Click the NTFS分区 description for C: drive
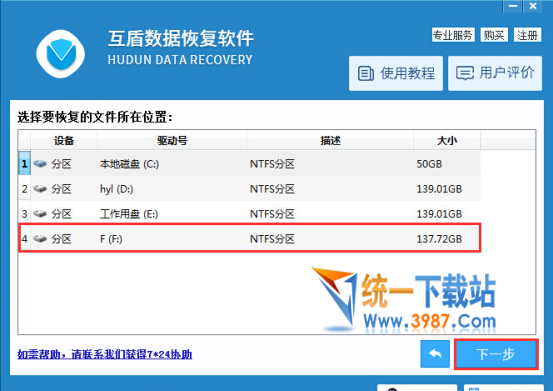The width and height of the screenshot is (553, 391). click(272, 164)
